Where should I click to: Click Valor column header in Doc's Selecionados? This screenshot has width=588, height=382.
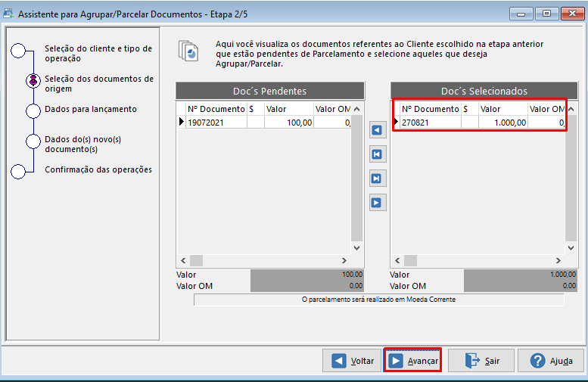click(x=503, y=109)
